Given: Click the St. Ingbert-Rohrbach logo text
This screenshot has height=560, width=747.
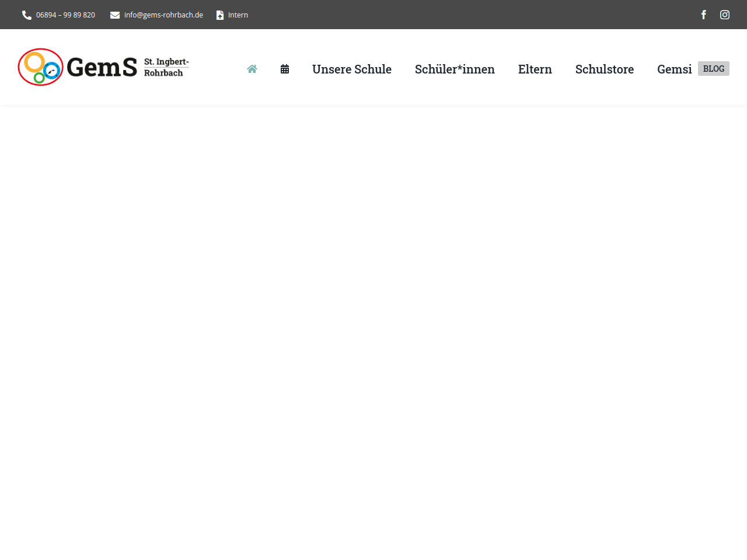Looking at the screenshot, I should click(x=166, y=67).
